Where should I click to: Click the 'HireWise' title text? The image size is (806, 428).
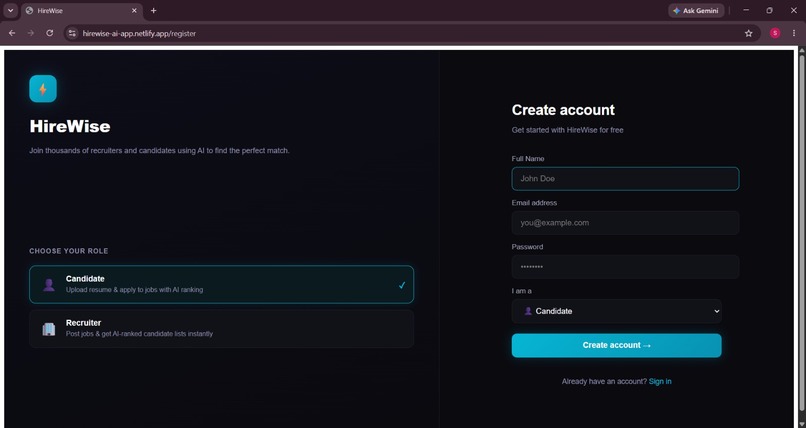(x=70, y=126)
